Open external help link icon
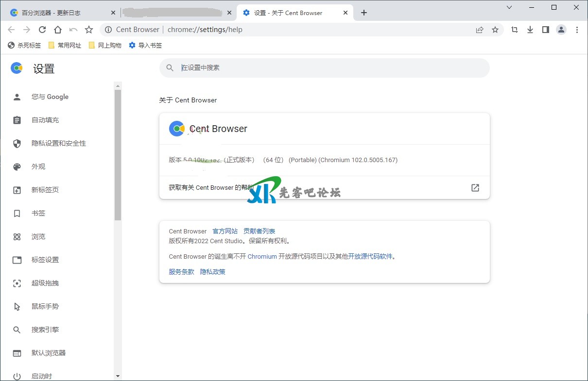The height and width of the screenshot is (381, 588). click(475, 188)
